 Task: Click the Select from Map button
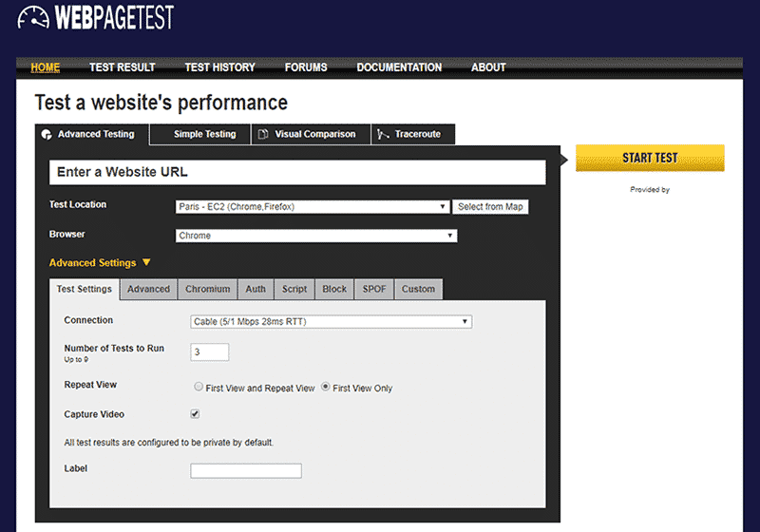489,207
